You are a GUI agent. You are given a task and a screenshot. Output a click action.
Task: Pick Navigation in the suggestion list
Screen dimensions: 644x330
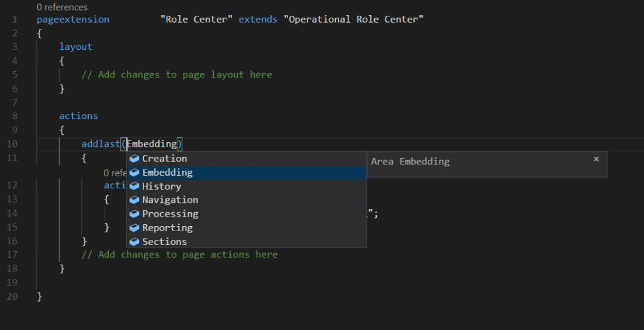point(170,200)
